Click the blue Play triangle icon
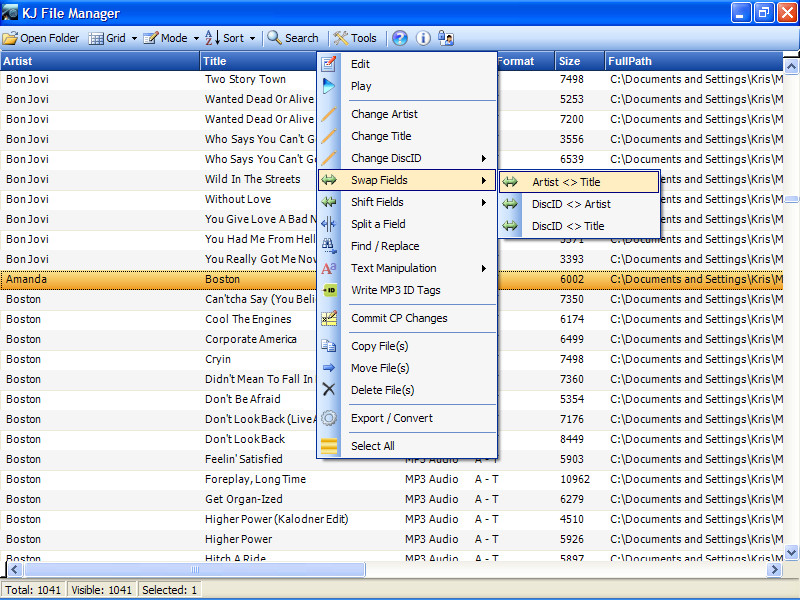800x600 pixels. (x=329, y=86)
